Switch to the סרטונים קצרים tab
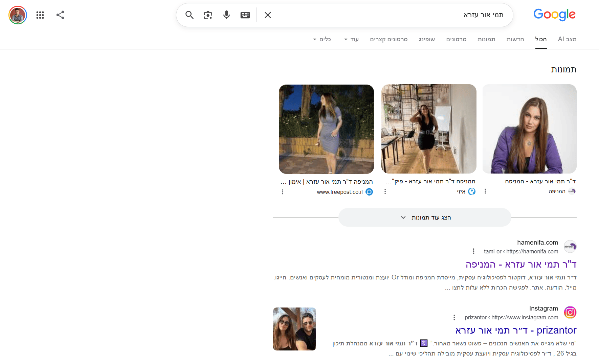599x364 pixels. 389,39
